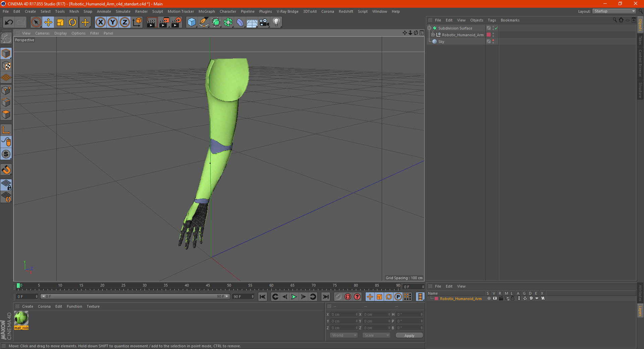Open the Array modeling objects icon
This screenshot has height=349, width=644.
pos(228,22)
